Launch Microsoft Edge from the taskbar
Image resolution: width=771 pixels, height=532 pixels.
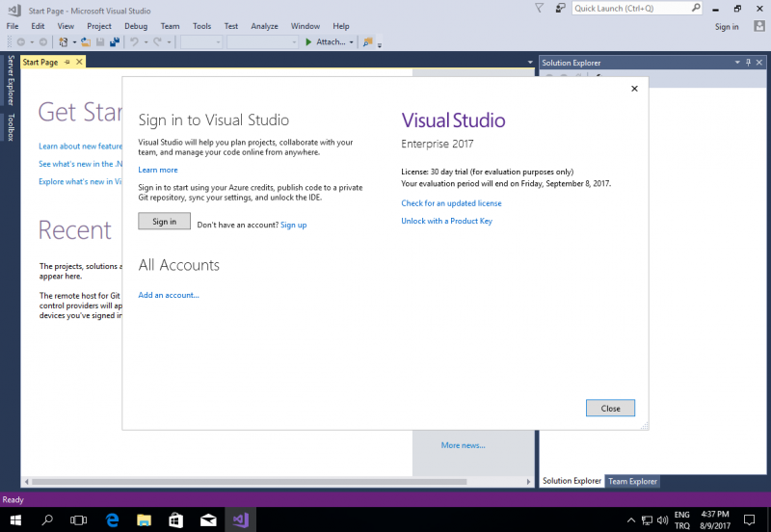point(113,519)
